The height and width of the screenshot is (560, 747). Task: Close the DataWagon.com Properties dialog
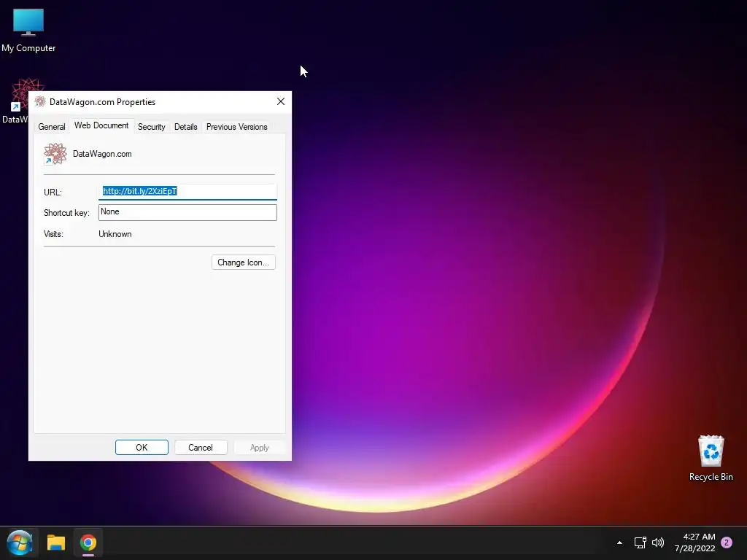(x=281, y=101)
